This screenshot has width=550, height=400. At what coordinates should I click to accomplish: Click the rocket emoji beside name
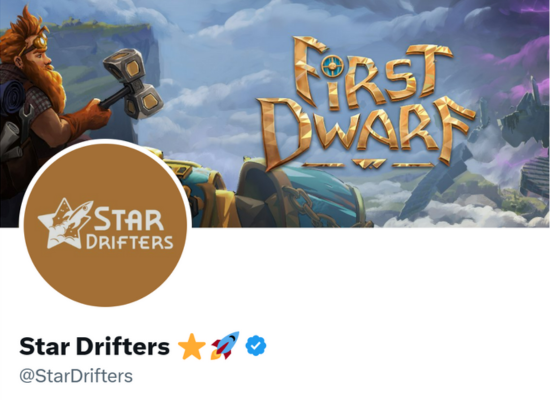[225, 346]
